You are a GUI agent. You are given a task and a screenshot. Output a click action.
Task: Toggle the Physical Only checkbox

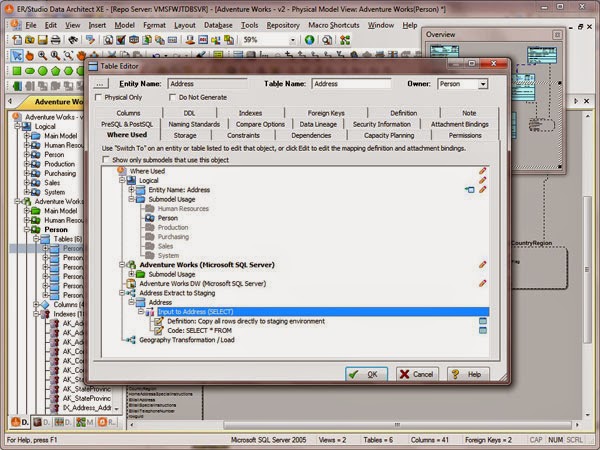[x=98, y=97]
